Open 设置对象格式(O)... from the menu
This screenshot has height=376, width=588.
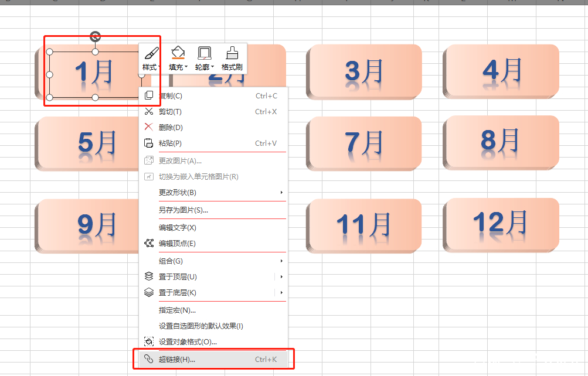click(213, 341)
